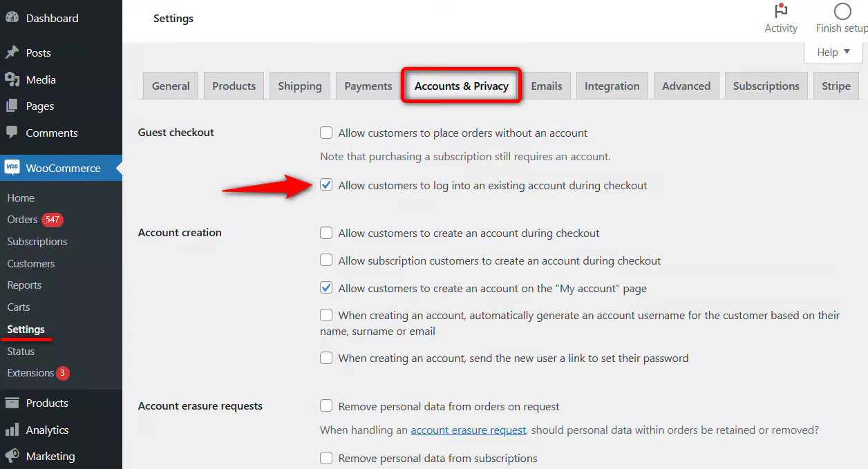Click the Marketing megaphone icon

coord(12,456)
